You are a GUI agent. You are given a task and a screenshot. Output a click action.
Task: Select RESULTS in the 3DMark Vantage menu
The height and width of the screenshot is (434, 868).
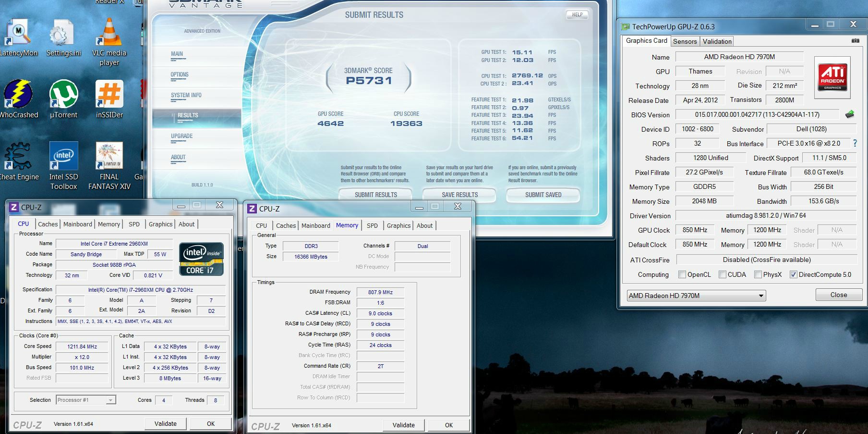pyautogui.click(x=197, y=118)
